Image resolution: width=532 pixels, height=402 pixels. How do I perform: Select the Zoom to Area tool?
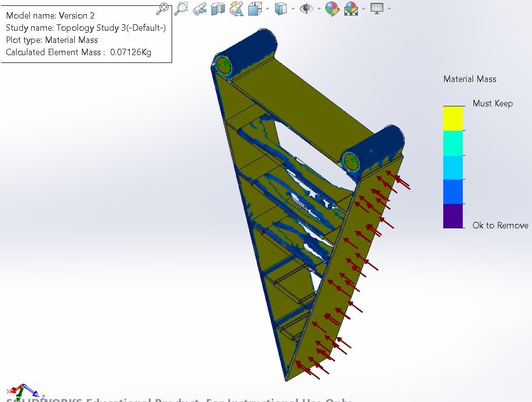click(181, 8)
